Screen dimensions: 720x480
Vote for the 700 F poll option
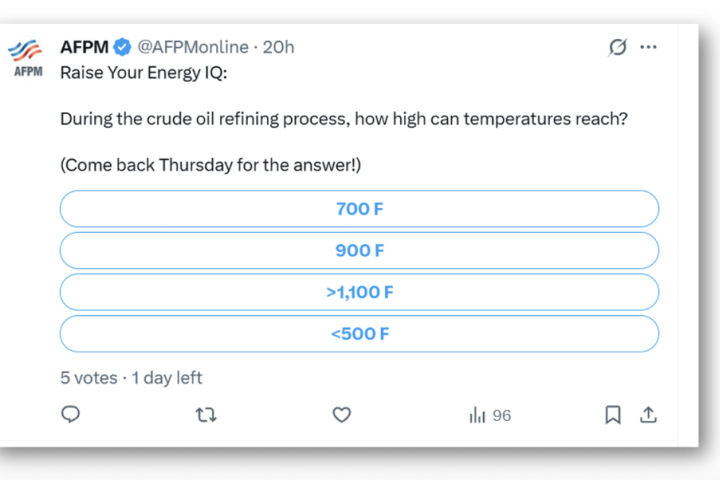coord(359,209)
